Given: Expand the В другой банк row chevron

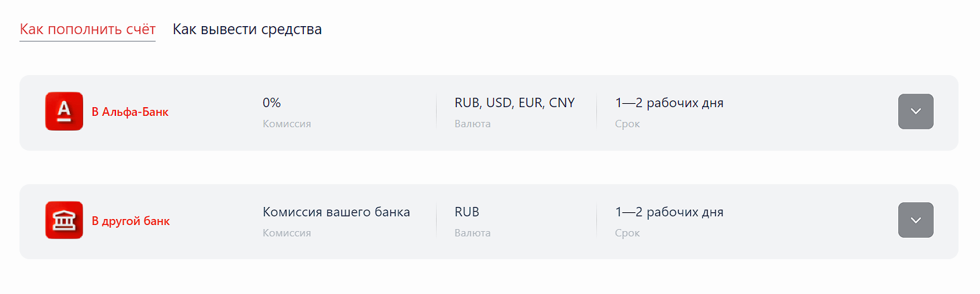Looking at the screenshot, I should (916, 220).
